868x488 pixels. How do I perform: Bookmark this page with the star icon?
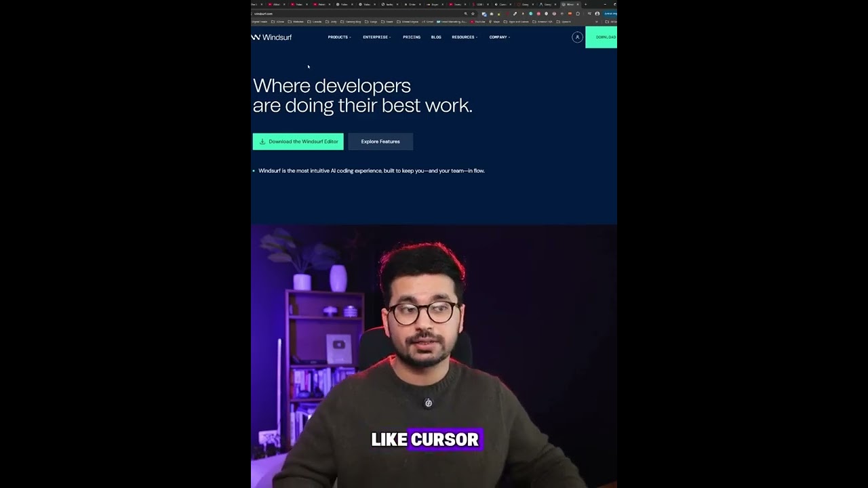click(x=473, y=14)
